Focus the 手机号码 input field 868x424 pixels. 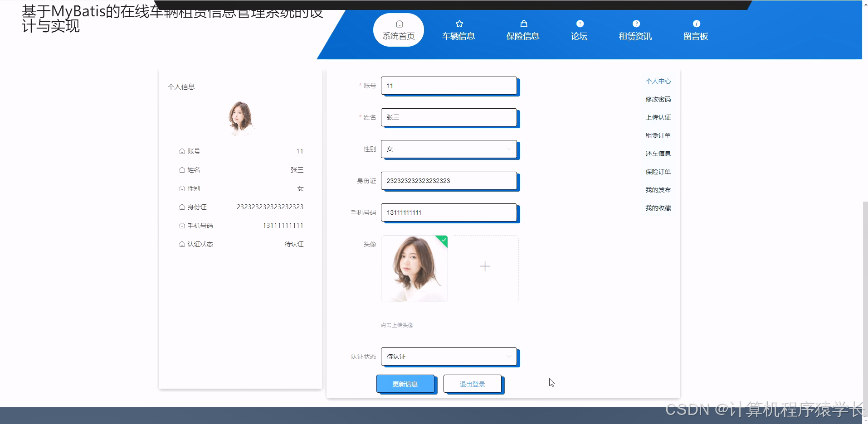click(449, 212)
